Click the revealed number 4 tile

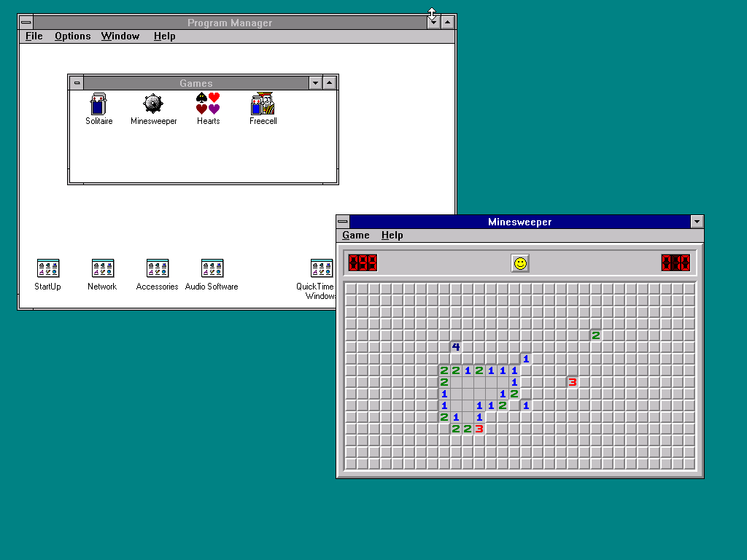pyautogui.click(x=456, y=347)
